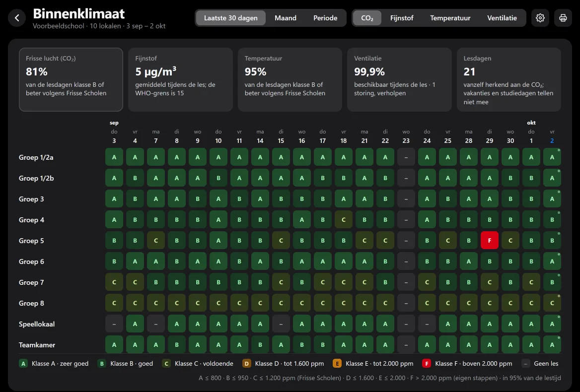The width and height of the screenshot is (580, 392).
Task: Click the Groep 5 row label
Action: pyautogui.click(x=31, y=241)
